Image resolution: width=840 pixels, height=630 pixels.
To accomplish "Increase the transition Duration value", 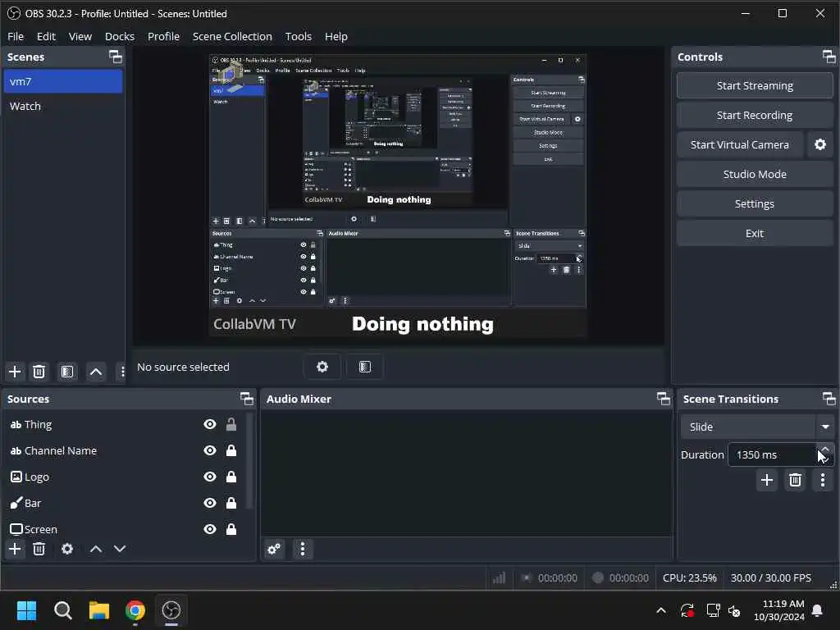I will coord(825,449).
